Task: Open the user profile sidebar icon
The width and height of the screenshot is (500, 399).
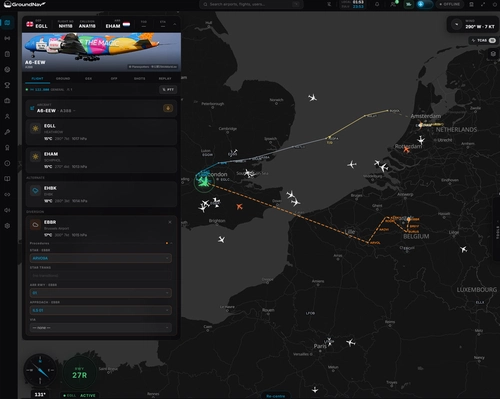Action: pyautogui.click(x=7, y=116)
